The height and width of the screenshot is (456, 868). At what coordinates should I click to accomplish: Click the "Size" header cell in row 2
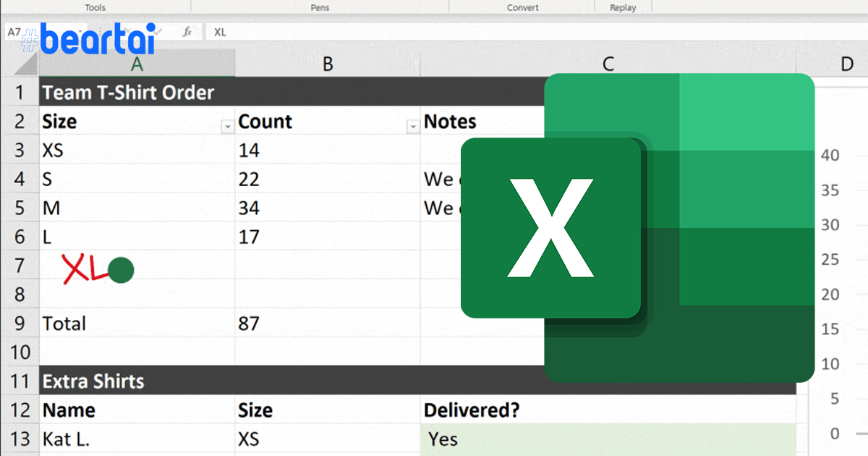[x=137, y=121]
